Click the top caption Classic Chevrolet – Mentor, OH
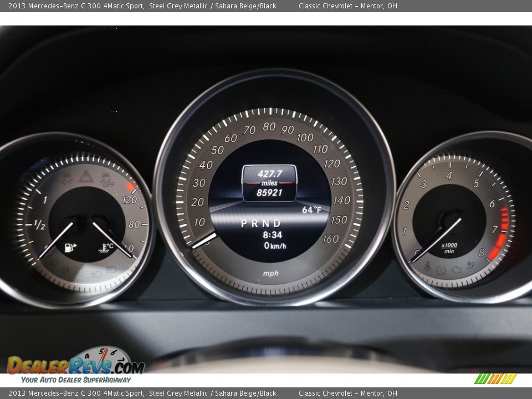The image size is (532, 399). [348, 6]
